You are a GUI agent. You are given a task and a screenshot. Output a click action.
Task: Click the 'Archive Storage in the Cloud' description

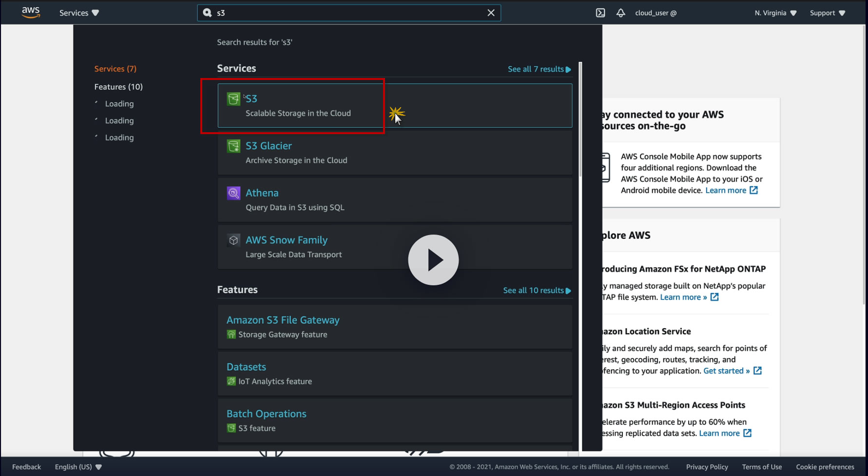point(296,160)
